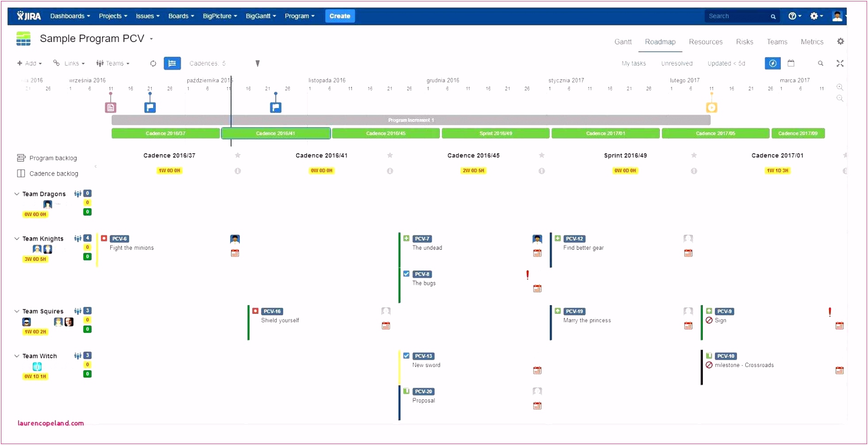
Task: Star the Cadence 2016/41 column
Action: [x=390, y=155]
